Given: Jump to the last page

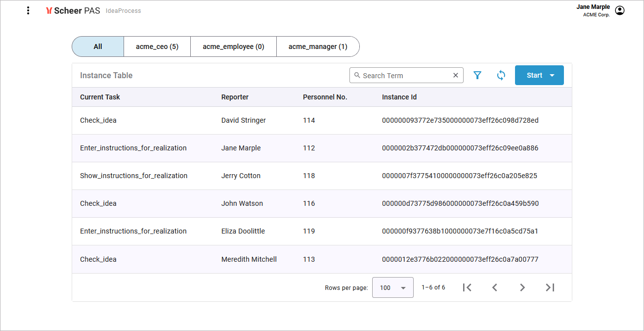Looking at the screenshot, I should point(550,287).
